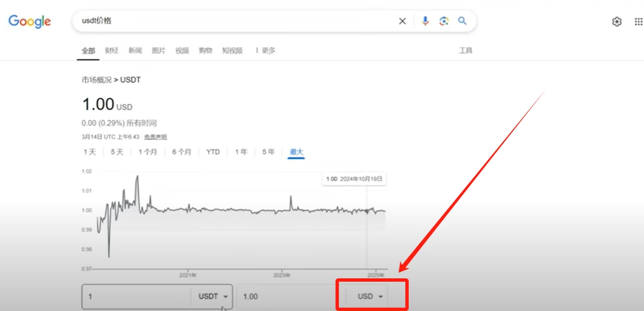Image resolution: width=644 pixels, height=311 pixels.
Task: Select the 1 年 chart range
Action: point(241,152)
